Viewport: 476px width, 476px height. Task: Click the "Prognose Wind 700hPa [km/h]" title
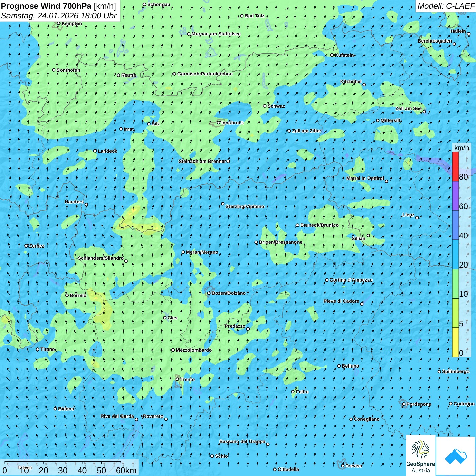pos(58,6)
